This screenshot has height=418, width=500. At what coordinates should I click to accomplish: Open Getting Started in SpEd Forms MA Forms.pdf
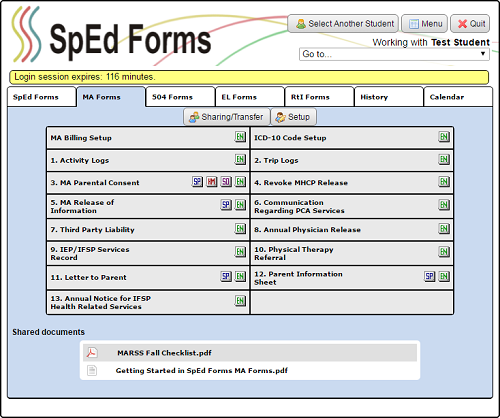(x=201, y=370)
